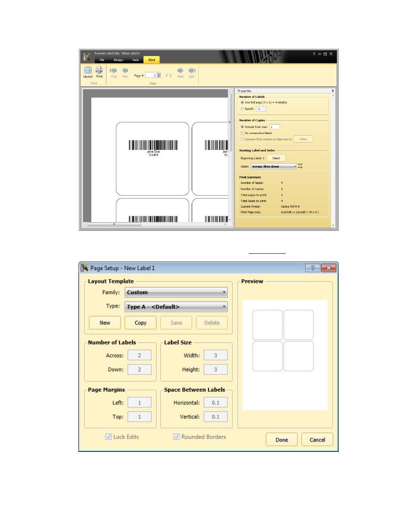
Task: Select the Specify labels radio option
Action: (x=242, y=109)
